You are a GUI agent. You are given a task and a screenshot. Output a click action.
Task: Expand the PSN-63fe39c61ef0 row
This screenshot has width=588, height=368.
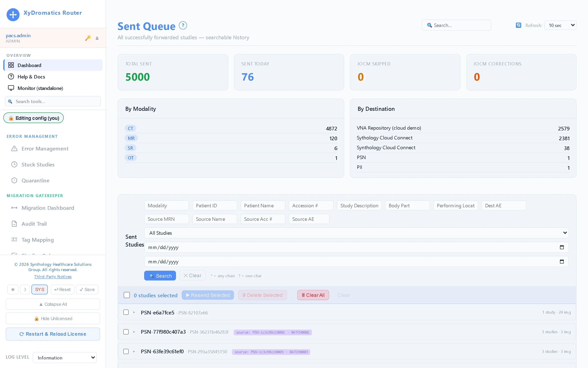pos(134,351)
